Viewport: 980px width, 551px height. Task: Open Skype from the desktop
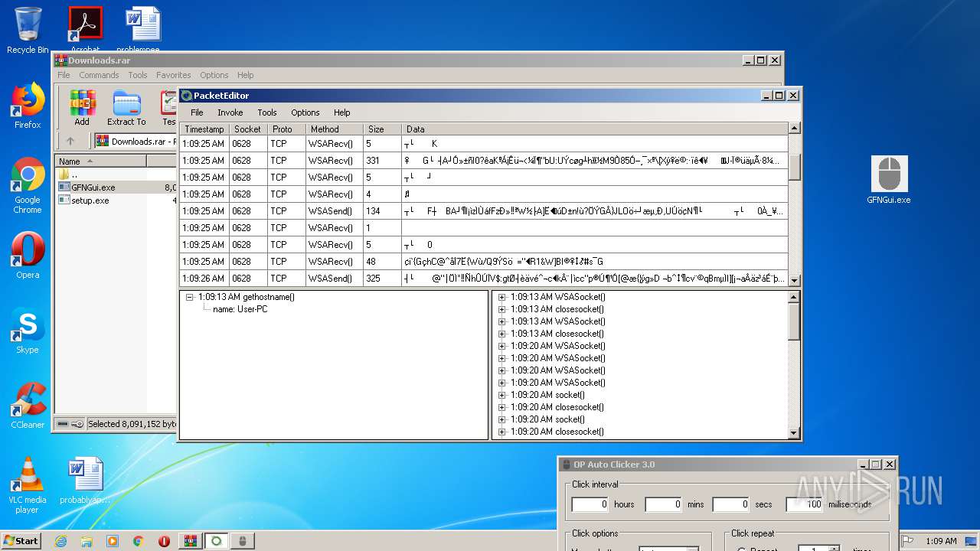click(x=28, y=331)
